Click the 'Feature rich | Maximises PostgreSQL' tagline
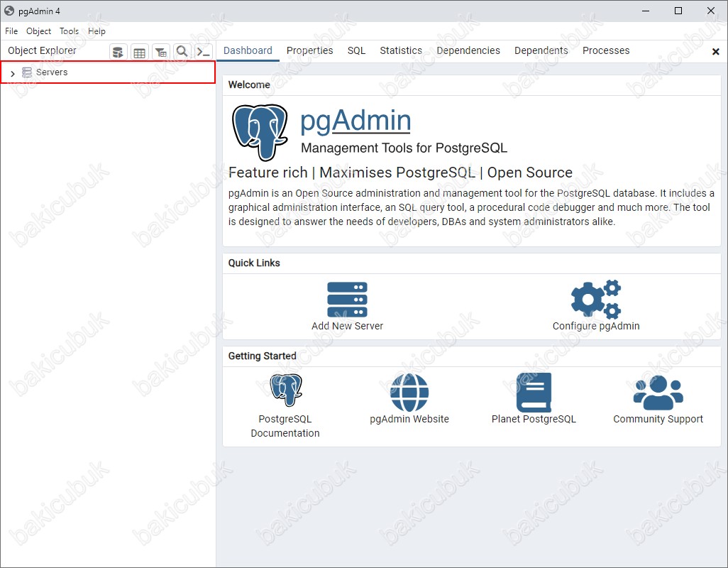Image resolution: width=728 pixels, height=568 pixels. pos(400,173)
